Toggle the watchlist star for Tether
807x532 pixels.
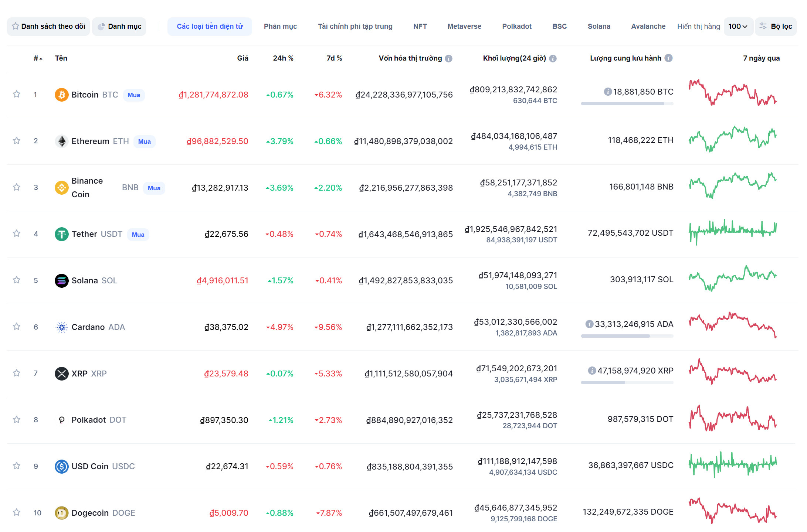(x=16, y=233)
